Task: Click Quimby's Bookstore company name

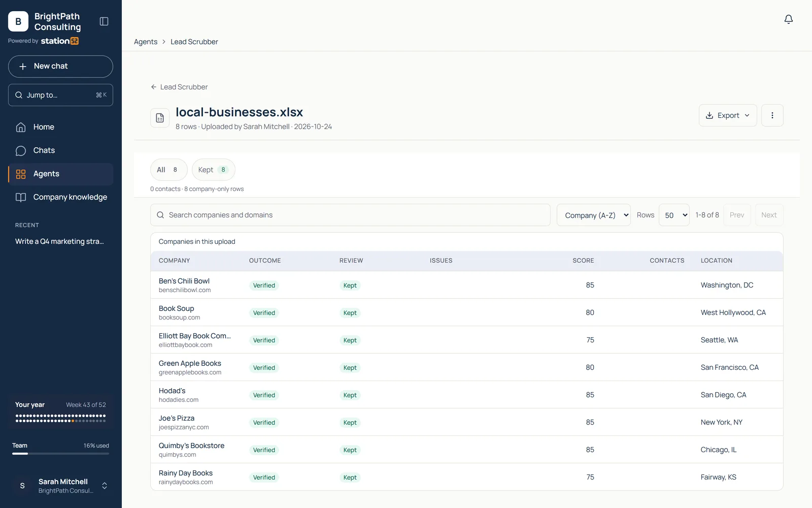Action: (191, 446)
